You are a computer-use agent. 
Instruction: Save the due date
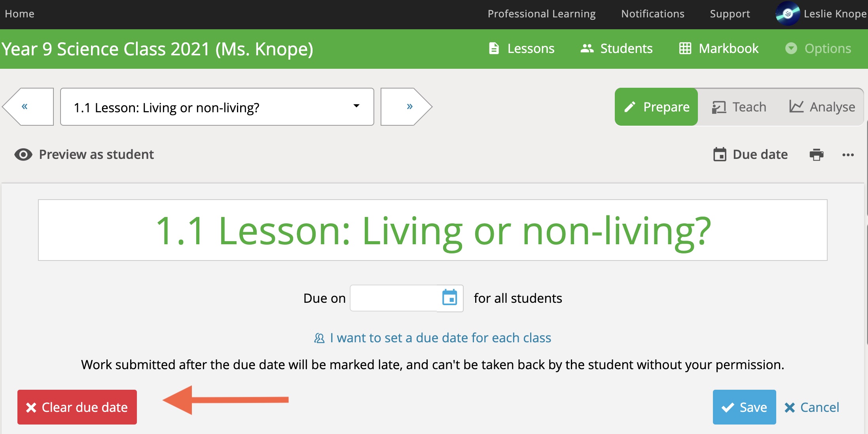click(x=744, y=407)
